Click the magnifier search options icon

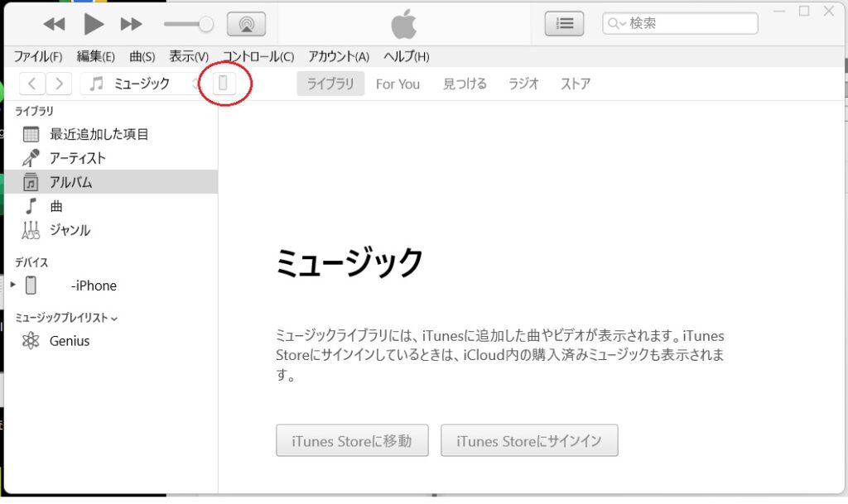coord(616,23)
